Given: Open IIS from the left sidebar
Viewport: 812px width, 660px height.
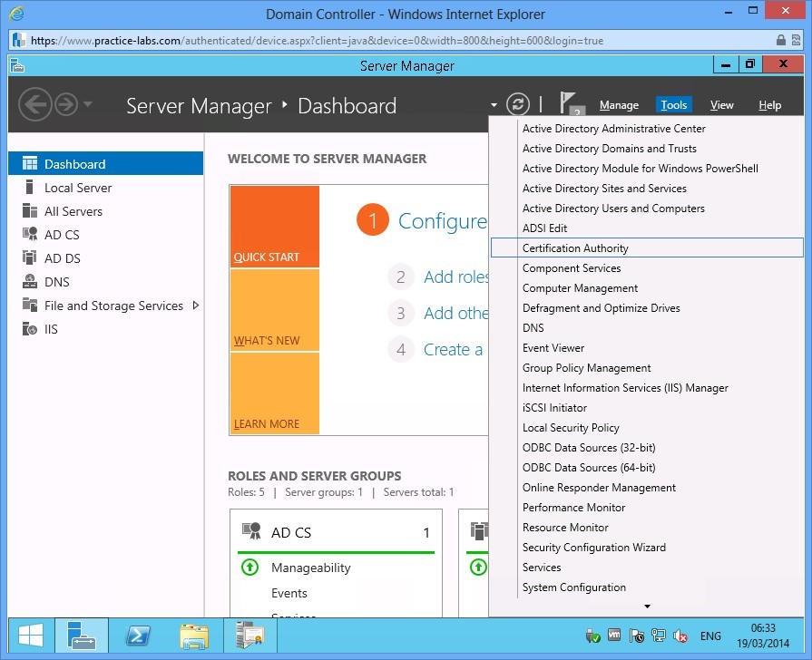Looking at the screenshot, I should click(51, 329).
